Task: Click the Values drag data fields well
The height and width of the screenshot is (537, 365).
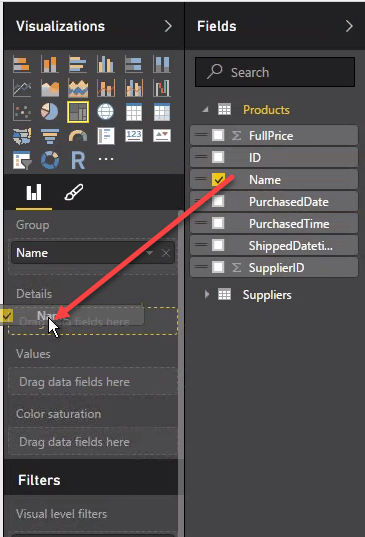Action: (92, 382)
